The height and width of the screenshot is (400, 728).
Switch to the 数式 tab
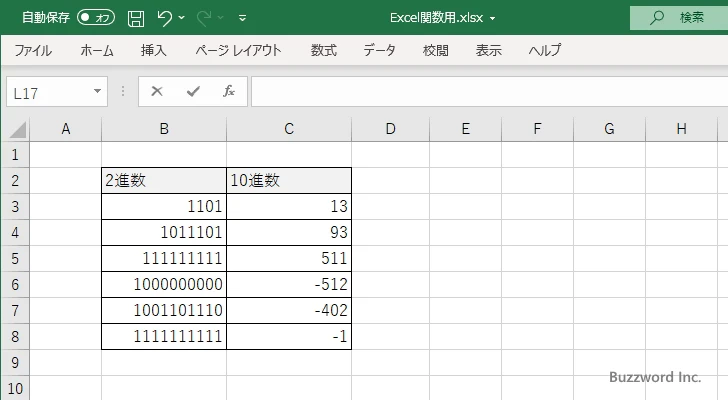(x=324, y=50)
